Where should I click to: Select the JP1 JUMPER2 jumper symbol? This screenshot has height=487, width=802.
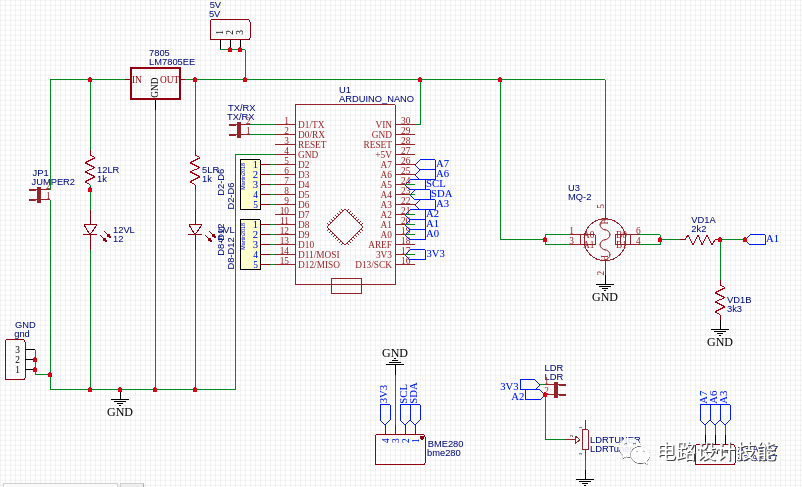click(39, 194)
